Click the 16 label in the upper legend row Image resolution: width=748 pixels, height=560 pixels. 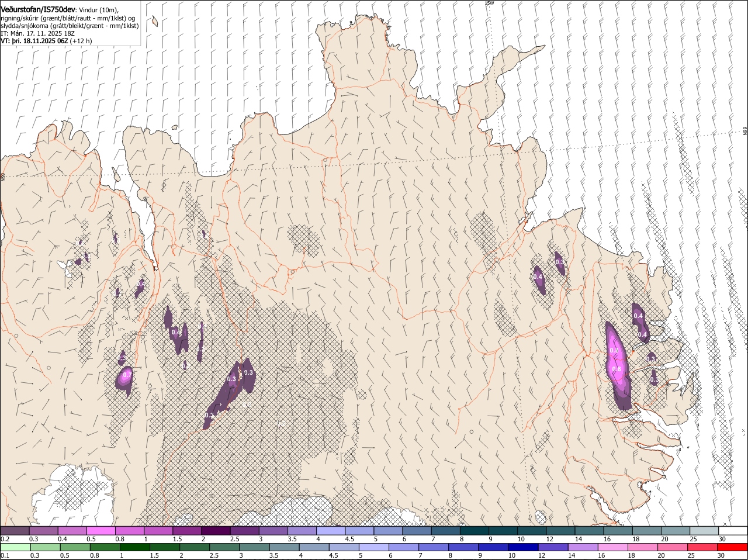608,539
